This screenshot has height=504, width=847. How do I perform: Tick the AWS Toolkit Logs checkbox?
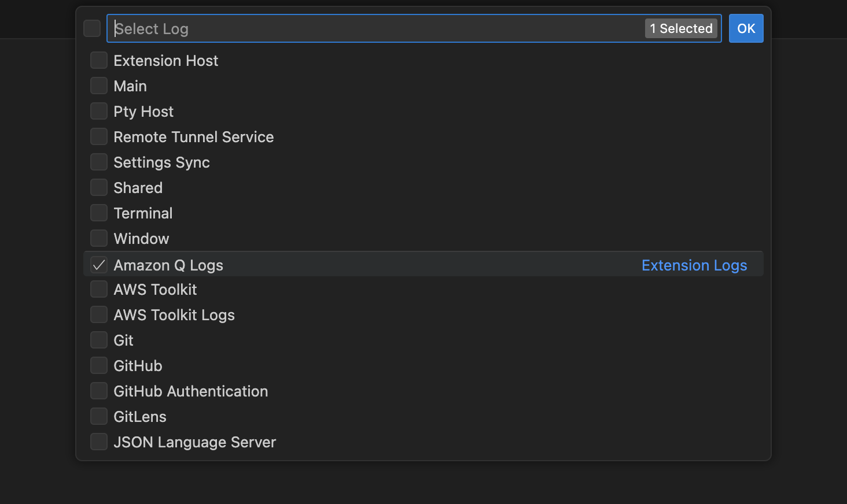[x=99, y=315]
